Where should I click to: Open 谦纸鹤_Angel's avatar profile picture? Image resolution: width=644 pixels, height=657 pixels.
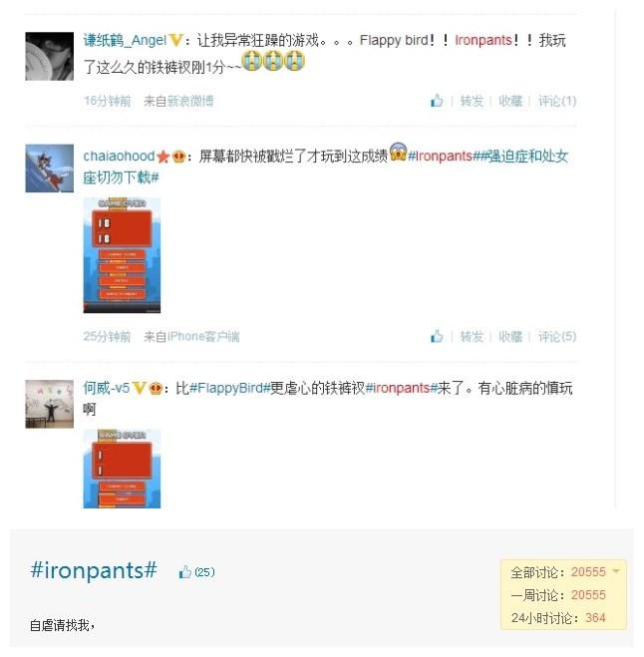click(x=50, y=56)
